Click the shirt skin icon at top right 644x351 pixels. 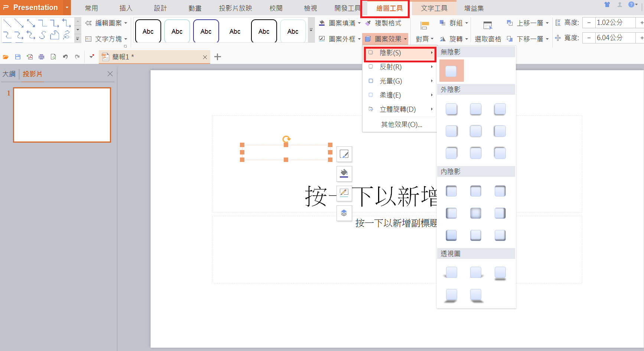tap(607, 4)
